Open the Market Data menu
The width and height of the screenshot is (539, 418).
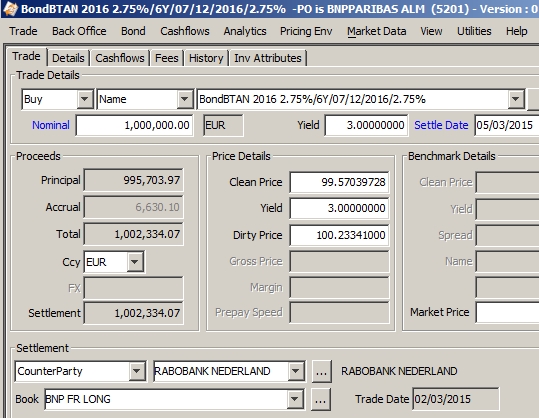click(x=376, y=31)
